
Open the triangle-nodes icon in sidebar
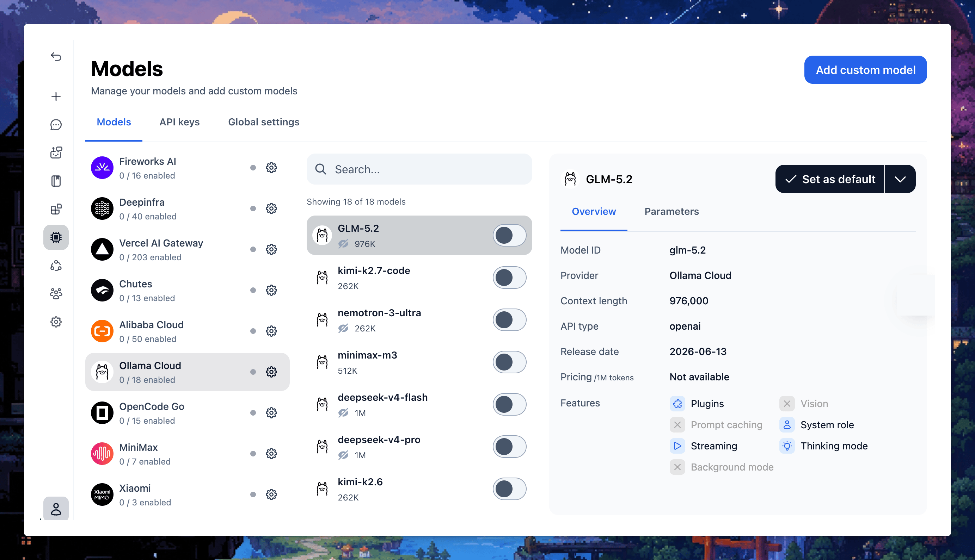[56, 266]
